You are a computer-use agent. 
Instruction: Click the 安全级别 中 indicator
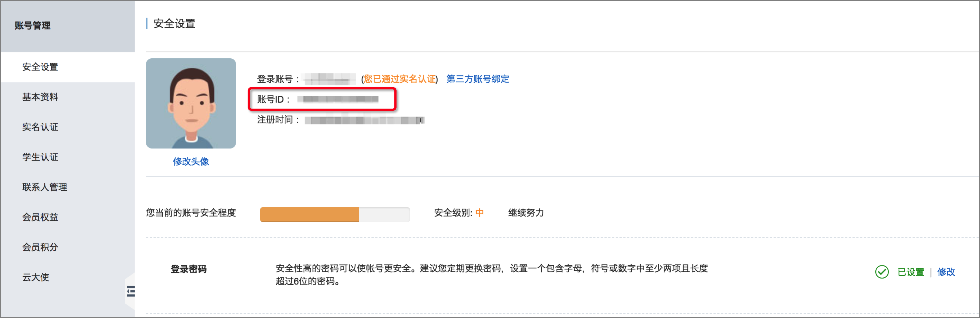click(459, 213)
